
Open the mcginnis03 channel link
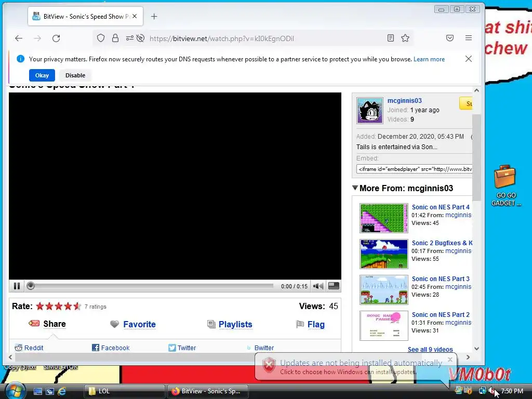pos(404,100)
